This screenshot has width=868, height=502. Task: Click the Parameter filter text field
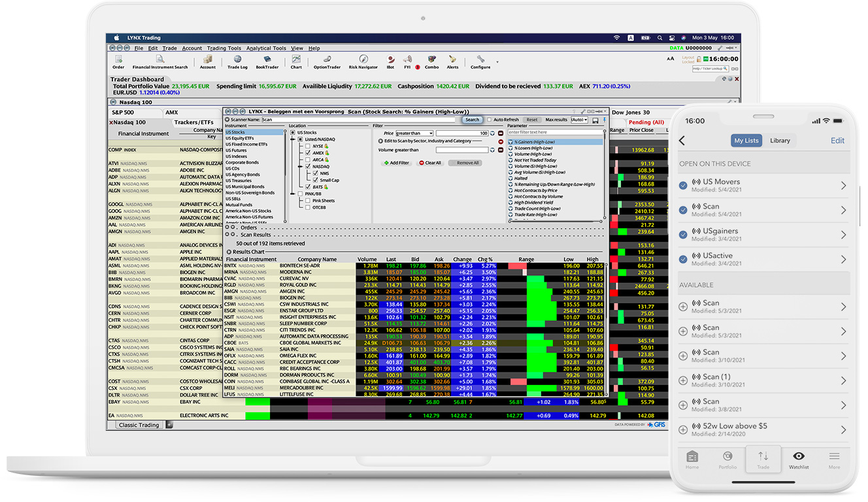[x=556, y=133]
